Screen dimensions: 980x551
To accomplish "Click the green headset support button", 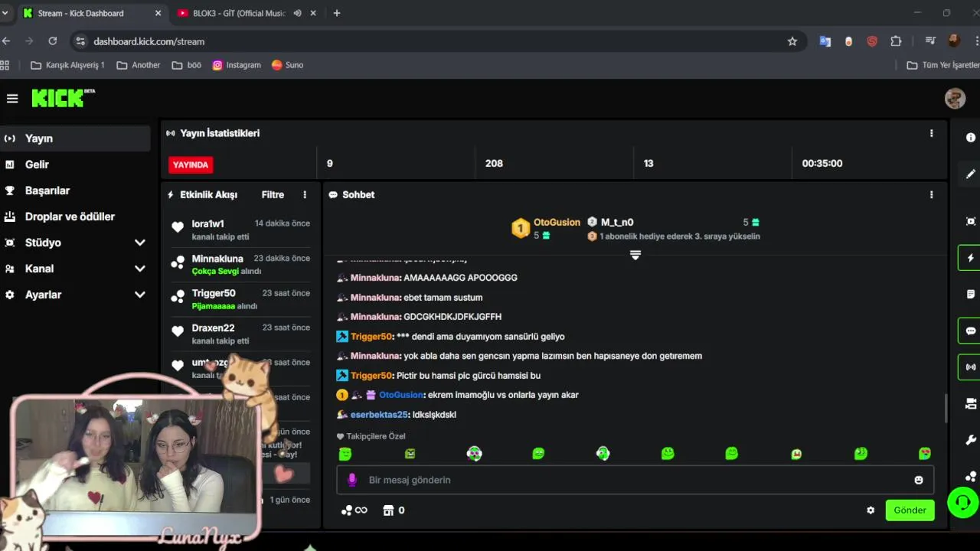I will tap(962, 503).
